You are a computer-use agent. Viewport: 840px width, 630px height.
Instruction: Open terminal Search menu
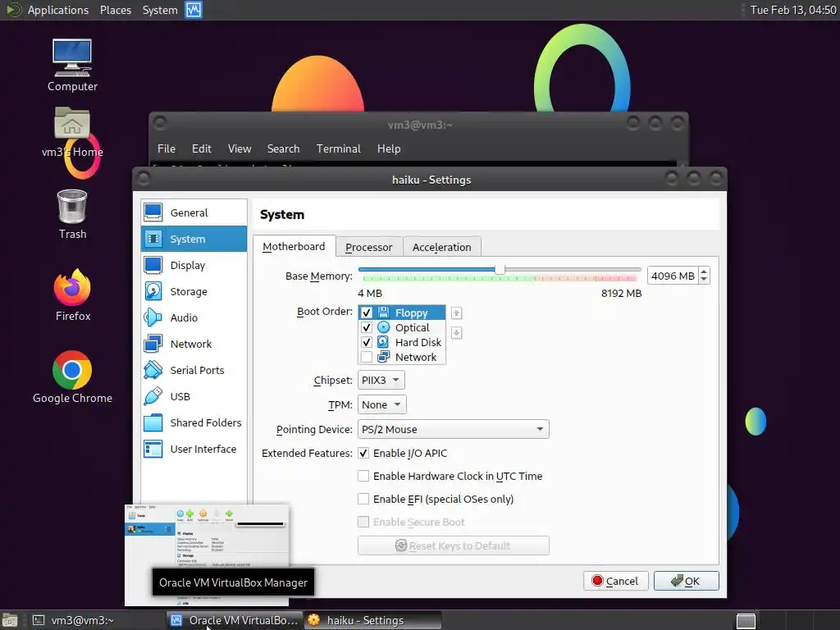click(283, 148)
